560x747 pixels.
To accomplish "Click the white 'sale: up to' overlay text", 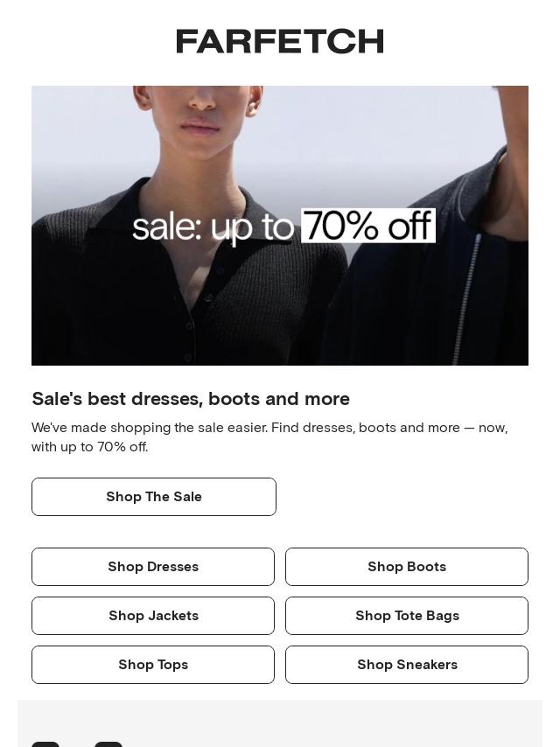I will 213,227.
